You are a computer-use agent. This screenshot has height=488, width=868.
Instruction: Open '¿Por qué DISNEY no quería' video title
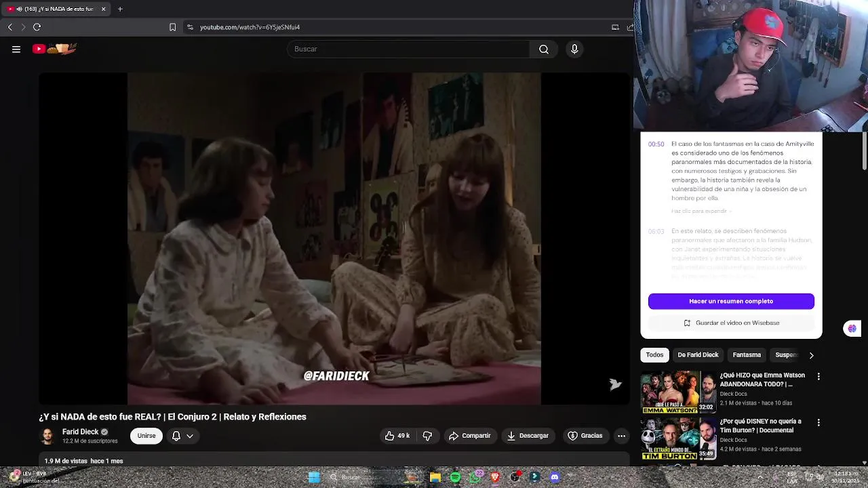pos(760,426)
